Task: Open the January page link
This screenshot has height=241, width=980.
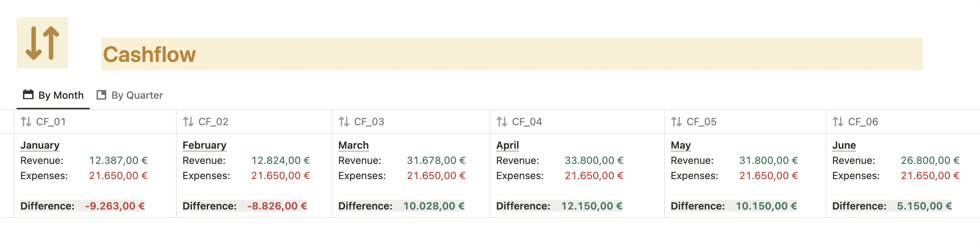Action: point(40,145)
